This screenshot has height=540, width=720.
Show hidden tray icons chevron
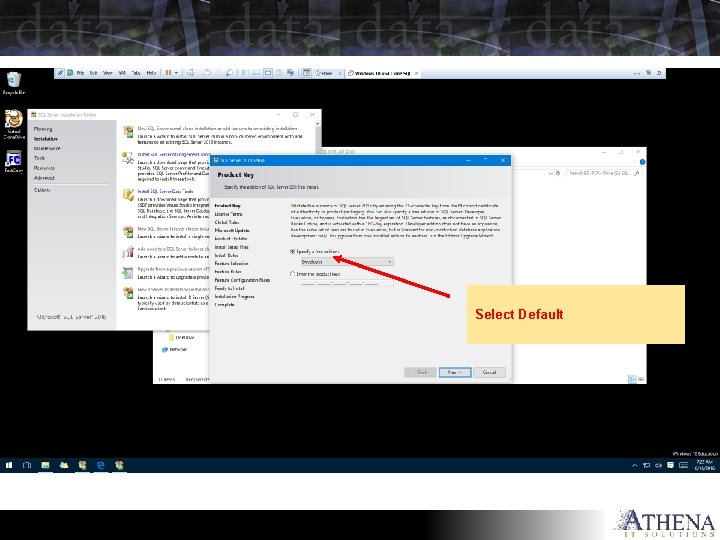coord(635,465)
